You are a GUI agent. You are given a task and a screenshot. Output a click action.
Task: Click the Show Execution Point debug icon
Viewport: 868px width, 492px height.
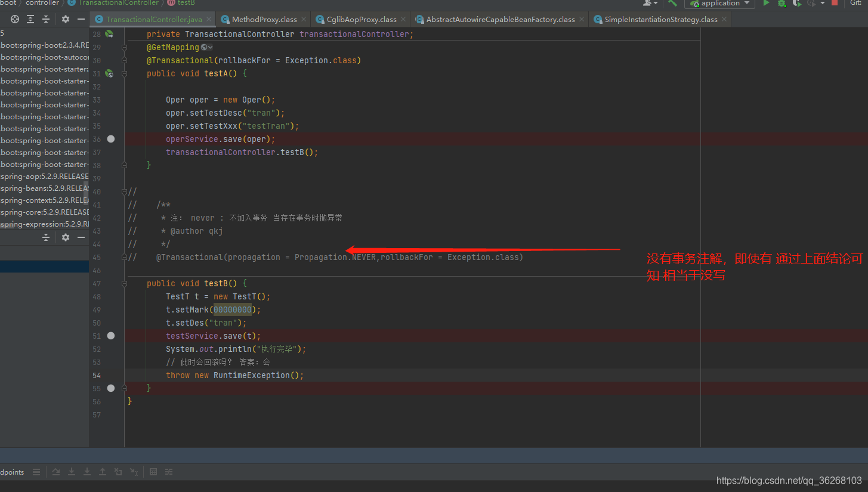[56, 472]
